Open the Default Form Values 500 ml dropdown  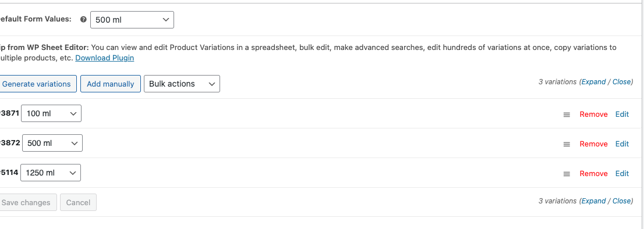(132, 20)
